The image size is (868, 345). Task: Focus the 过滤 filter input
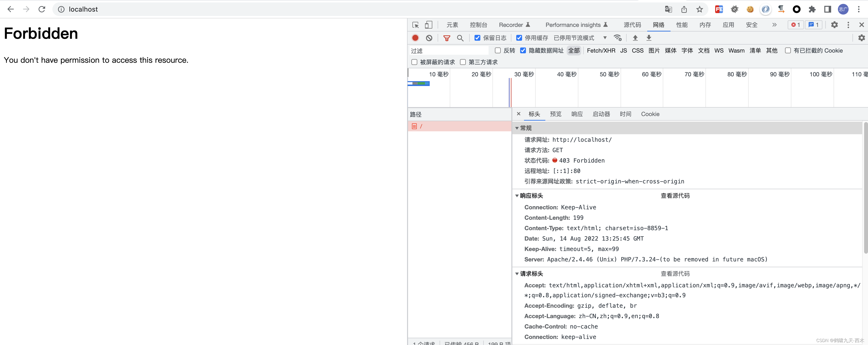(449, 50)
